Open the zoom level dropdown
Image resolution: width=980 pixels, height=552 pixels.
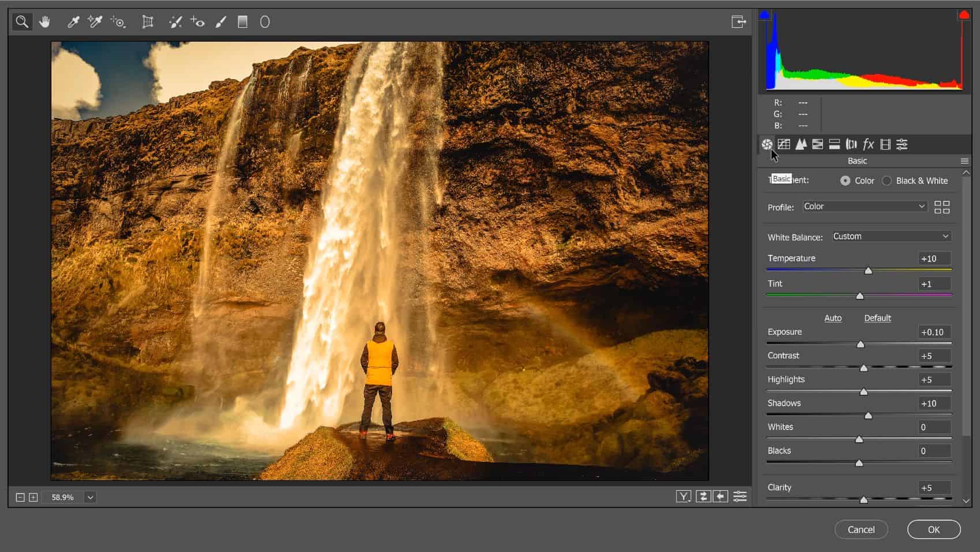coord(90,497)
